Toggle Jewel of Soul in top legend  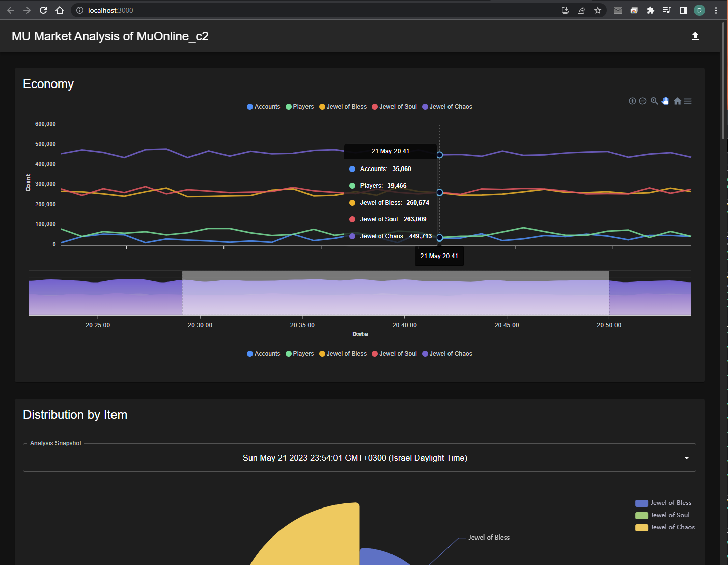point(395,107)
